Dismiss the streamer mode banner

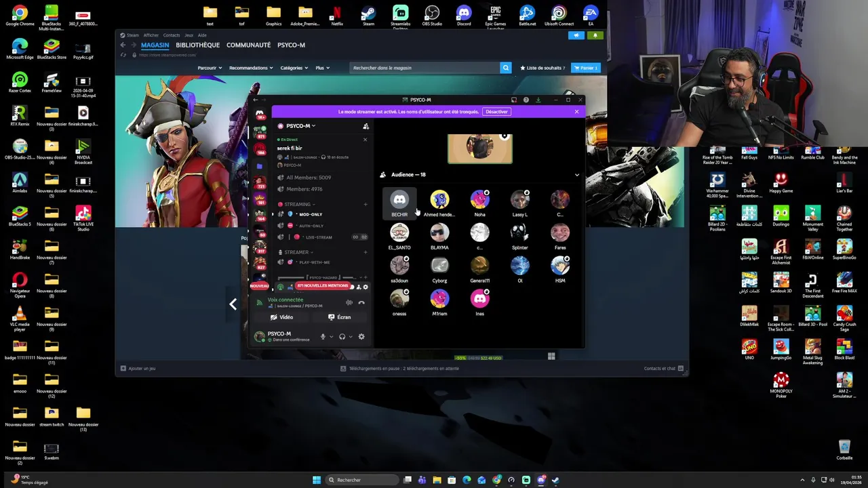(576, 112)
